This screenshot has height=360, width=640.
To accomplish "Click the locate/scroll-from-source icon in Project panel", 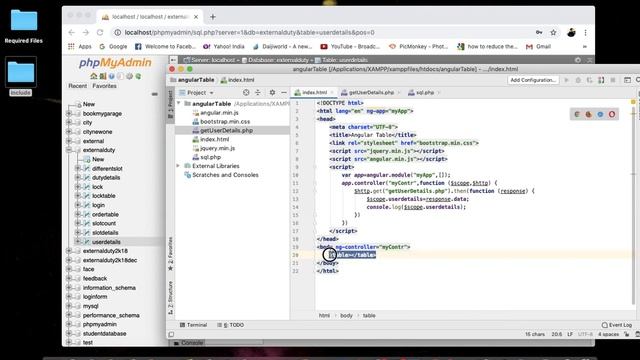I will coord(246,93).
